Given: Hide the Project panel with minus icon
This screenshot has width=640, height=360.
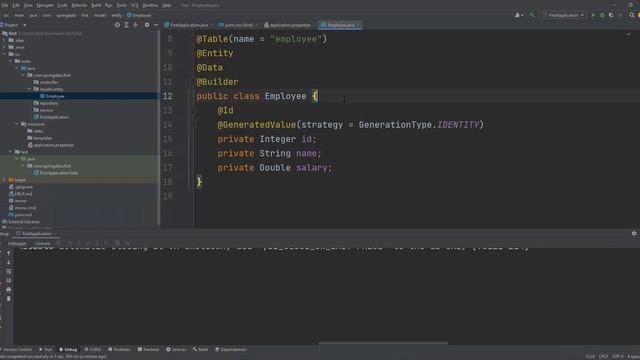Looking at the screenshot, I should pyautogui.click(x=156, y=25).
